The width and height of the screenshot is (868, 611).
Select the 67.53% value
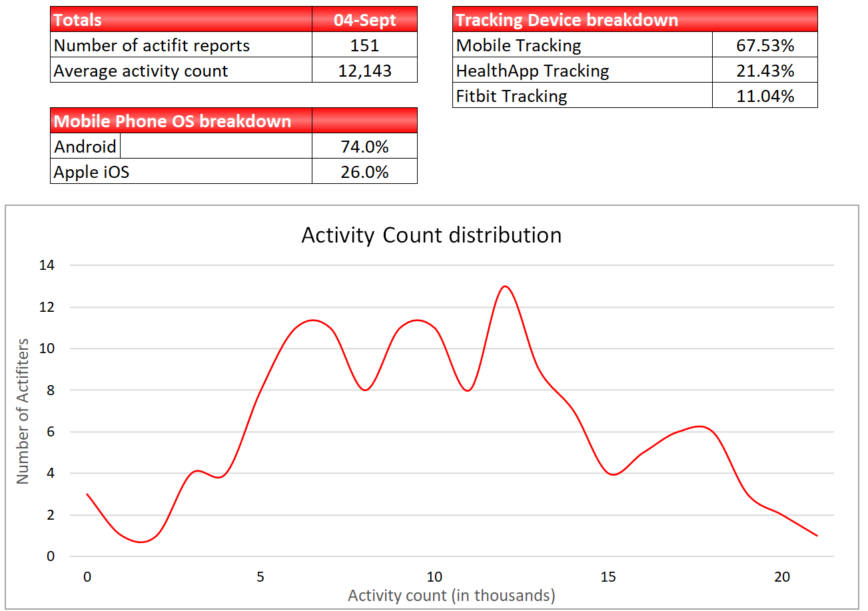pyautogui.click(x=765, y=45)
